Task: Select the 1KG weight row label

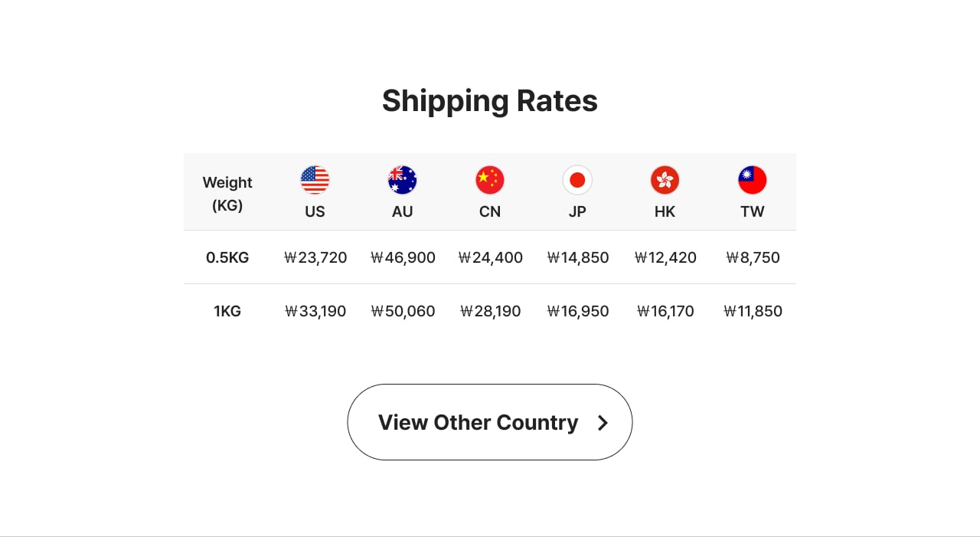Action: click(227, 311)
